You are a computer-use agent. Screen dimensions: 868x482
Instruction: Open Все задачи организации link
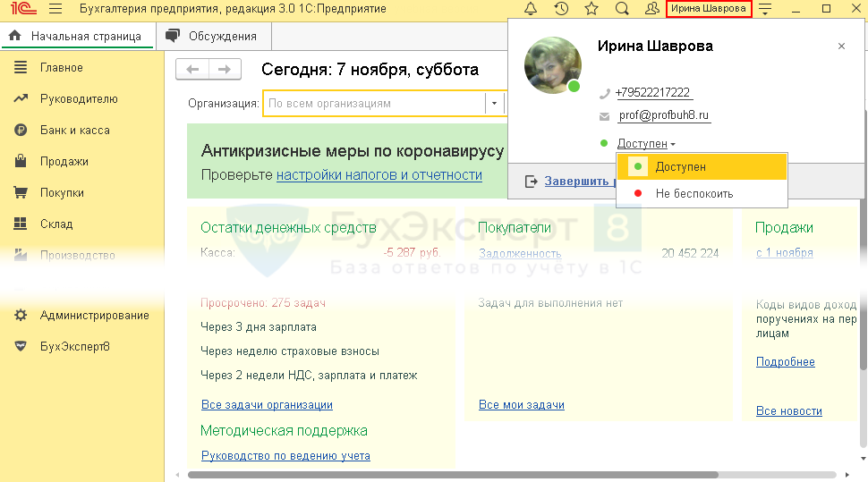click(x=267, y=405)
